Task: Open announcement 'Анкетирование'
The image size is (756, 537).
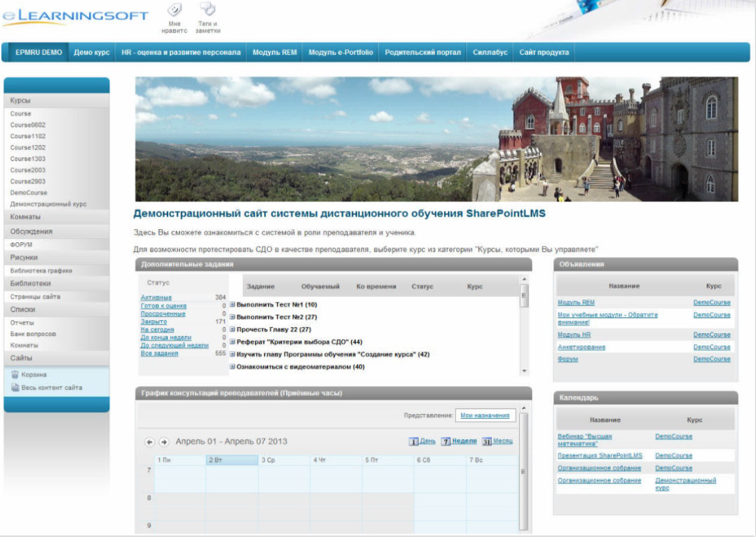Action: (582, 347)
